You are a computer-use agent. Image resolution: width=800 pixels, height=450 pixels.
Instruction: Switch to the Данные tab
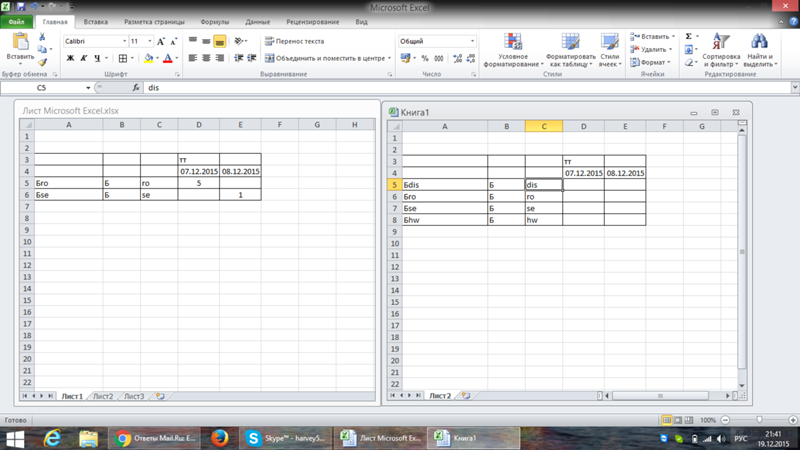[x=257, y=22]
